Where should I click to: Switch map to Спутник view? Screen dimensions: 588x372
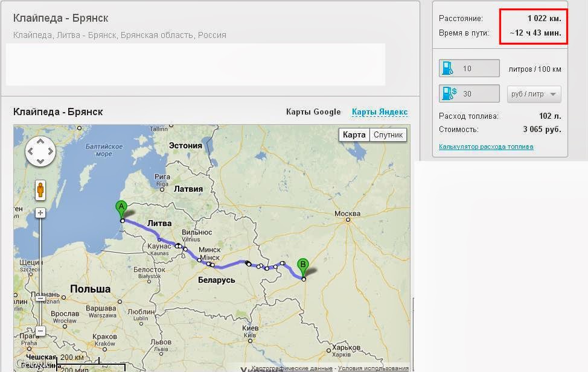pos(388,135)
